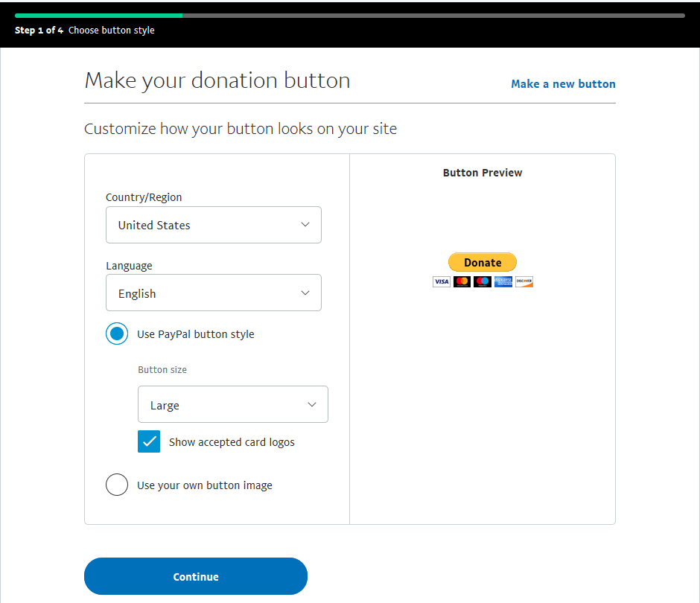
Task: Click the yellow Donate preview button
Action: (x=483, y=263)
